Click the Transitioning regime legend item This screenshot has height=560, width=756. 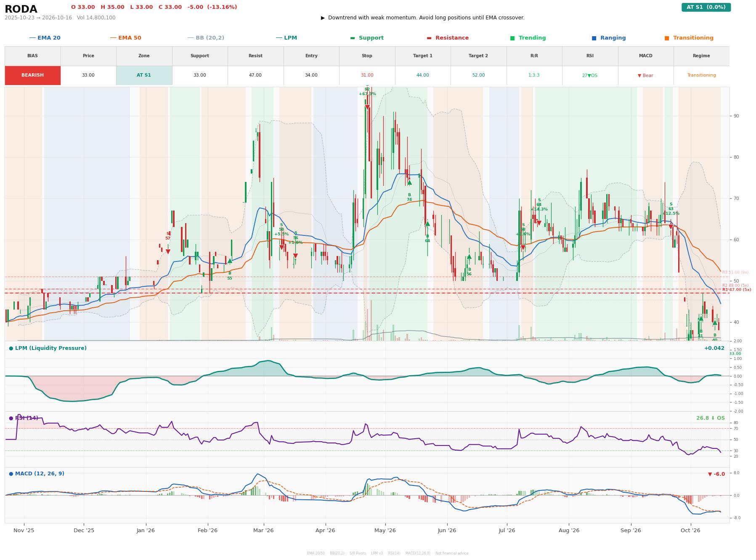pyautogui.click(x=689, y=38)
